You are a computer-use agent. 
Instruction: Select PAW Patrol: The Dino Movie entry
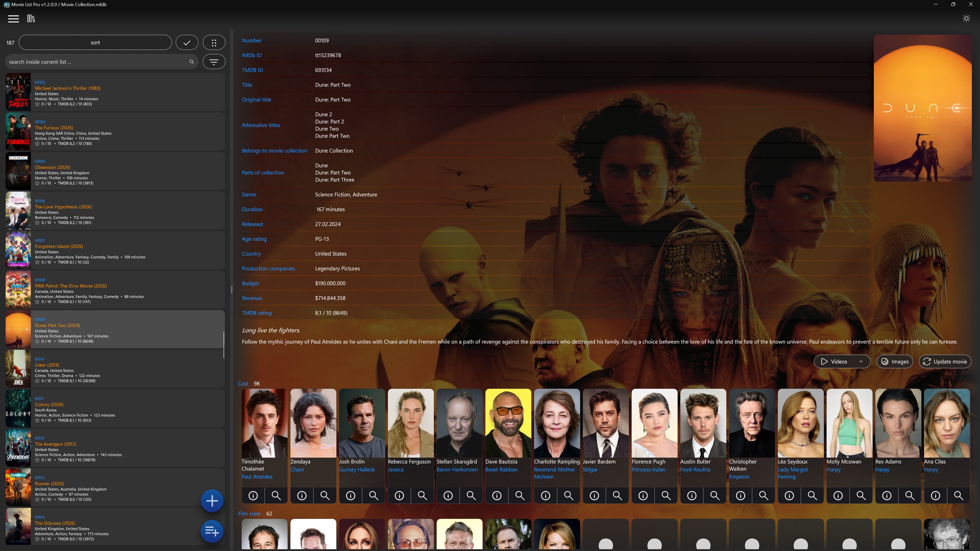tap(115, 290)
